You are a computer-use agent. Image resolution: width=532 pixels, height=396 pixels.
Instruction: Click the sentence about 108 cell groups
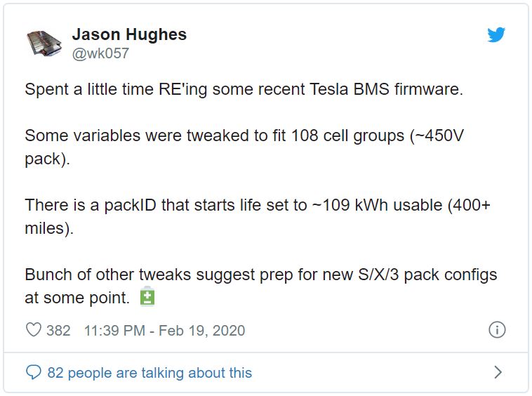click(244, 147)
